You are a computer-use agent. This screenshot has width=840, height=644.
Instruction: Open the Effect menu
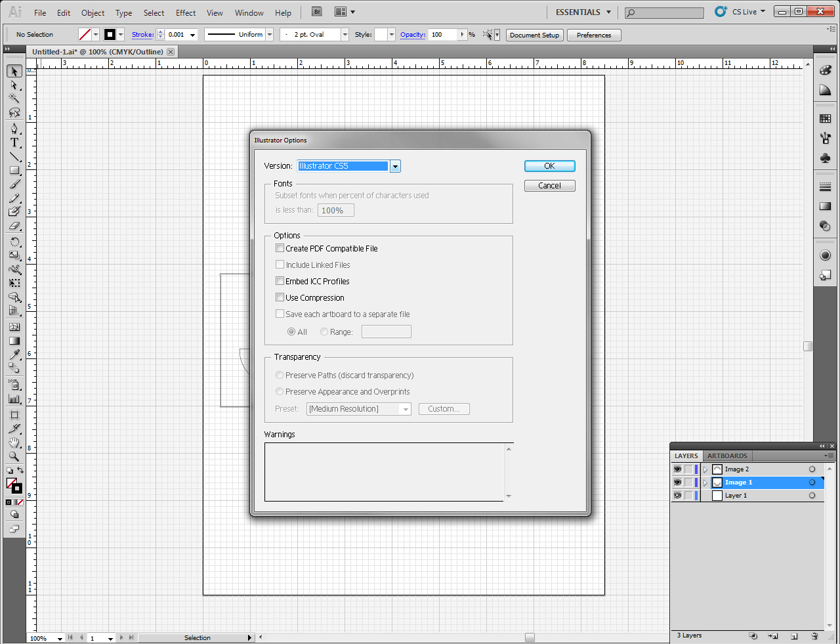[x=186, y=12]
